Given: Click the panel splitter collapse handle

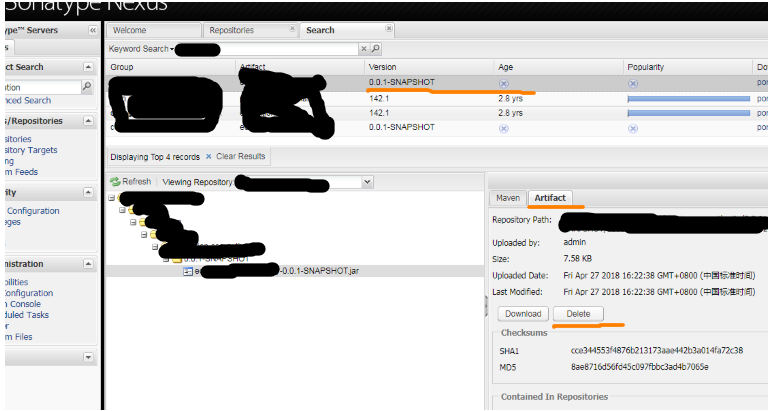Looking at the screenshot, I should click(x=486, y=306).
